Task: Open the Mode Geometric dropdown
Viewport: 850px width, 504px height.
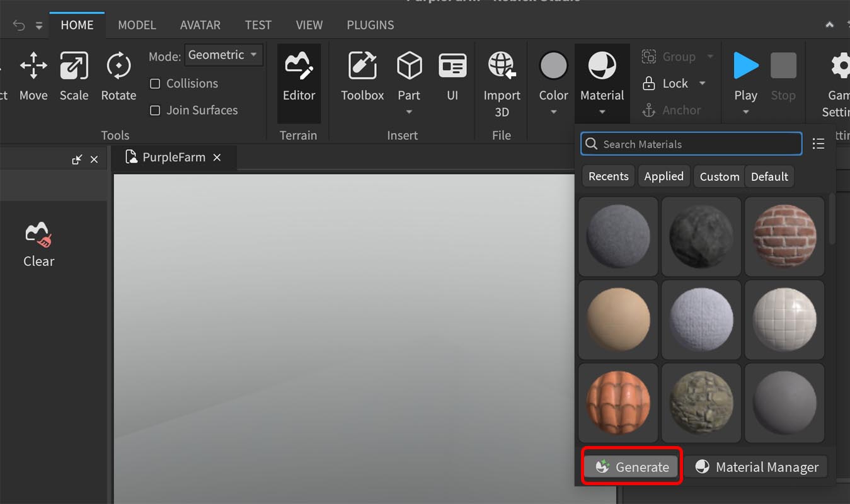Action: [224, 55]
